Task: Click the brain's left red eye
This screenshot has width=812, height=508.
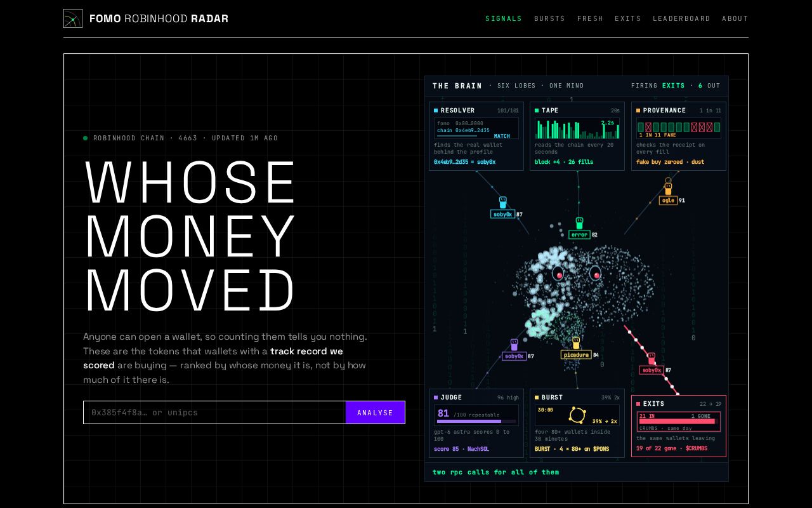Action: [x=558, y=274]
